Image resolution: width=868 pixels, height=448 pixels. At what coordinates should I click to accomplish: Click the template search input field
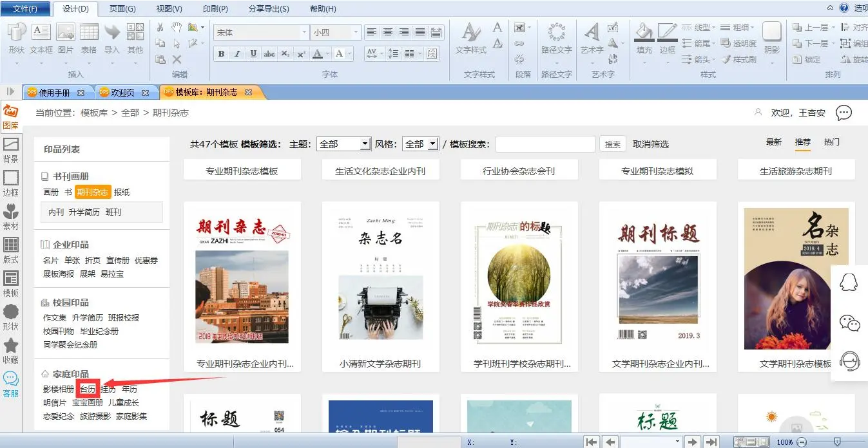tap(545, 144)
